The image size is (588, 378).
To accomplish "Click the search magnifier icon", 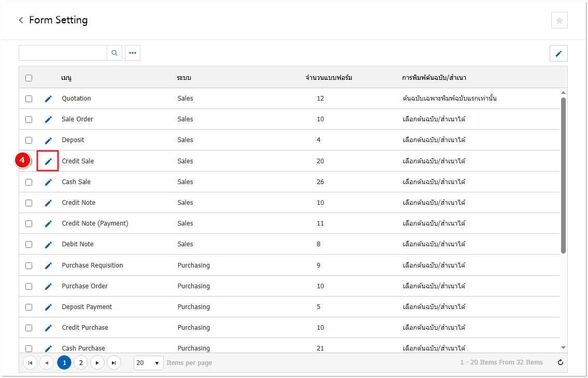I will 114,53.
